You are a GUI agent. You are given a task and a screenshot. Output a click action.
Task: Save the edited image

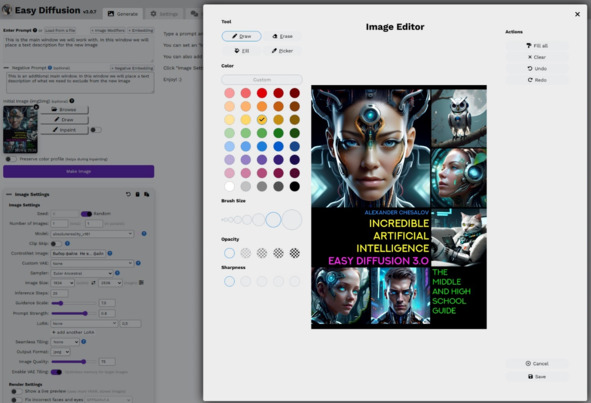(x=537, y=376)
